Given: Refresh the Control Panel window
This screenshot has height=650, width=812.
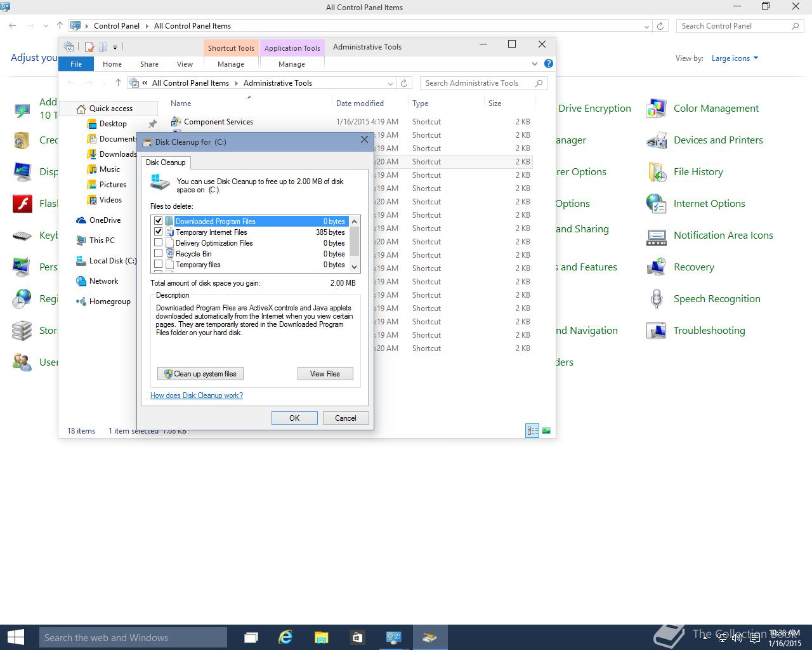Looking at the screenshot, I should pos(660,26).
